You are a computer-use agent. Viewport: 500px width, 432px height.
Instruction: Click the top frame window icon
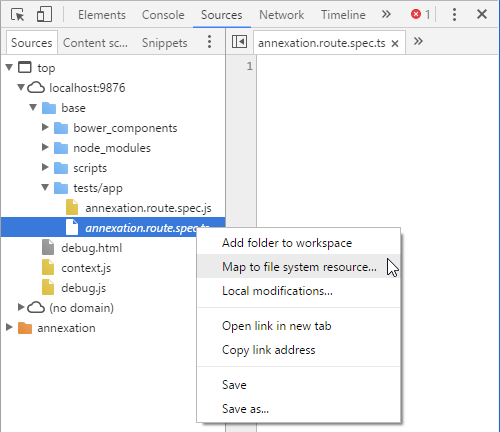(x=25, y=67)
